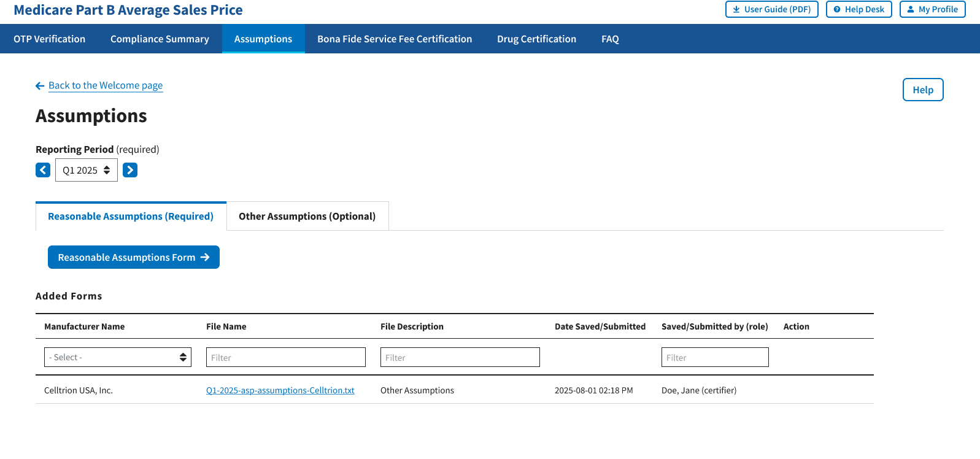The height and width of the screenshot is (459, 980).
Task: Click the File Name filter field
Action: [x=285, y=357]
